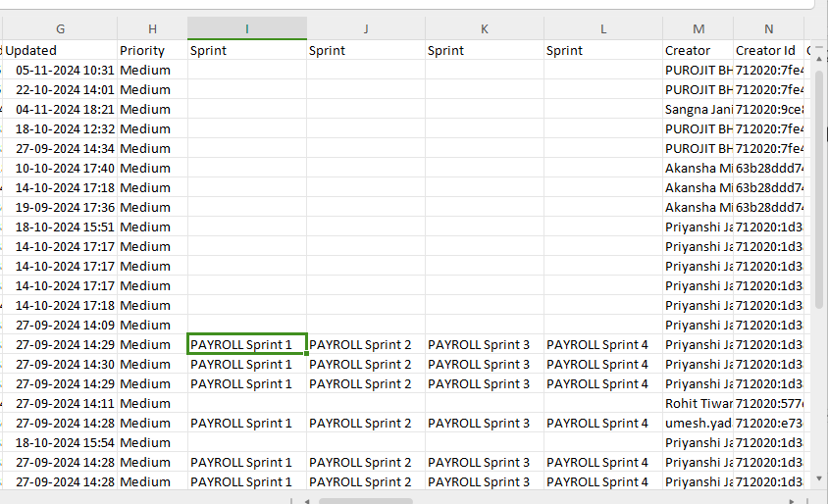Image resolution: width=828 pixels, height=504 pixels.
Task: Select the 'Updated' header cell
Action: click(x=60, y=51)
